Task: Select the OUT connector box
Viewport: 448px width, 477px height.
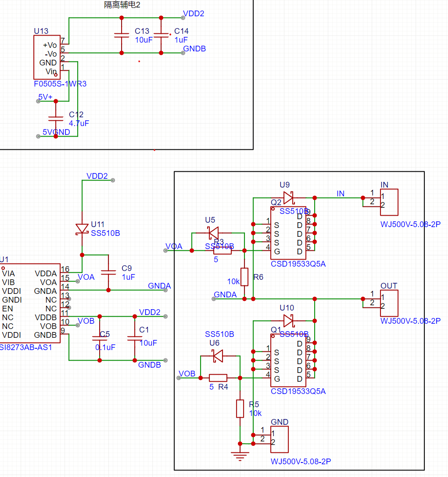Action: pyautogui.click(x=389, y=304)
